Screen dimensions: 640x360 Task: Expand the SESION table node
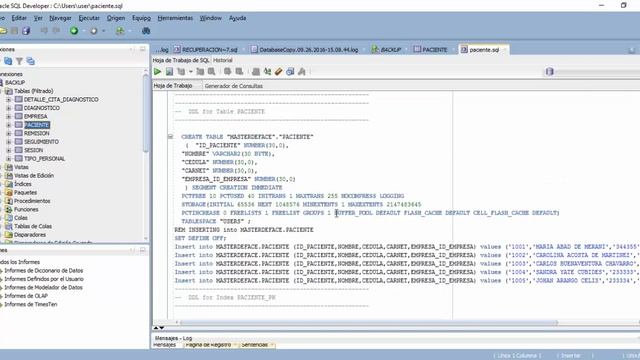(x=9, y=150)
